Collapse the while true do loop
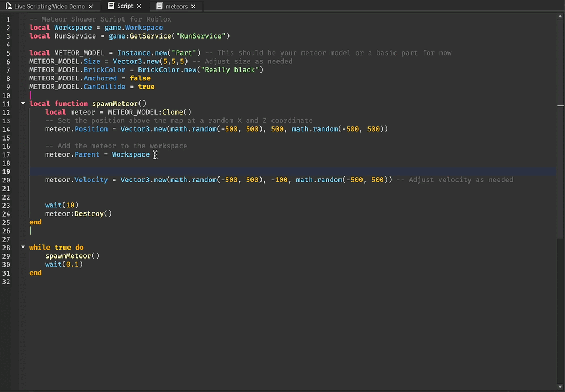Screen dimensions: 565x392 pyautogui.click(x=23, y=247)
